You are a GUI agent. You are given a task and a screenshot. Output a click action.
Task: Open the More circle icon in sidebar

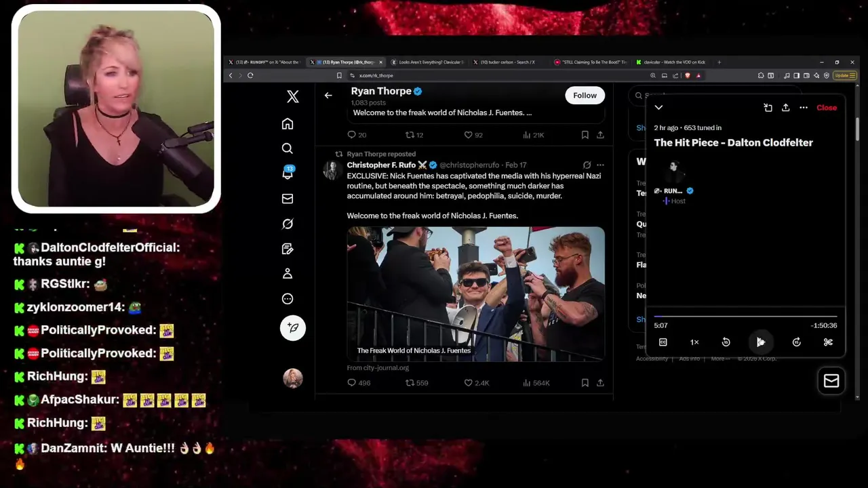pos(288,299)
